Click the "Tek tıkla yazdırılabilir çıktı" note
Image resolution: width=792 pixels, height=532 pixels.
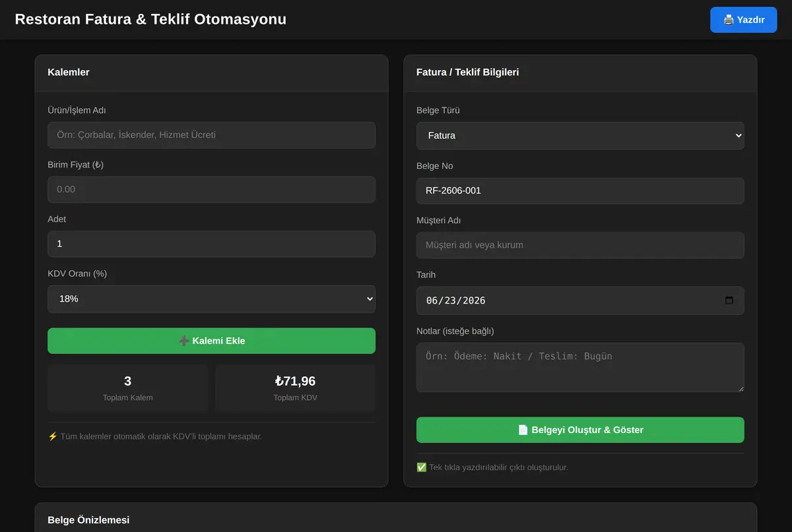492,467
